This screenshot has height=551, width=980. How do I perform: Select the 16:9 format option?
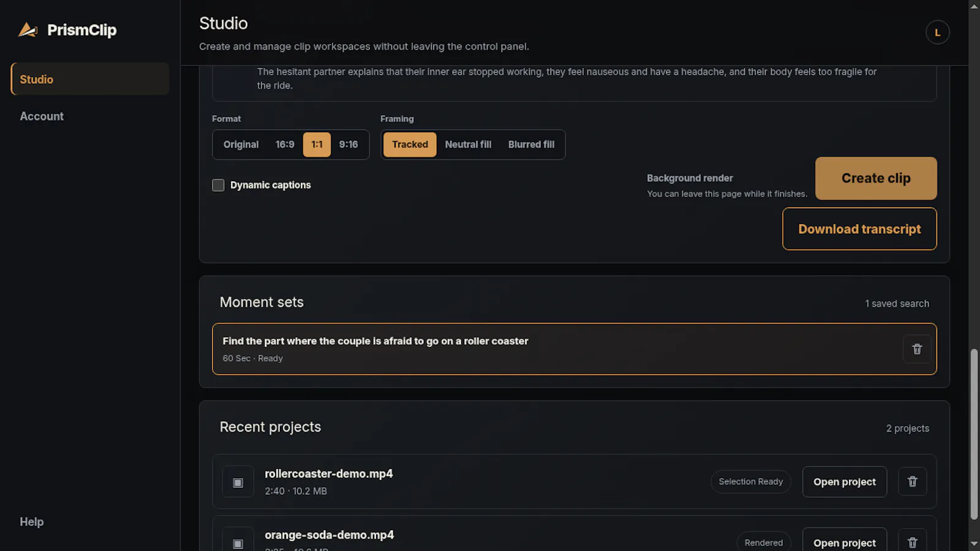coord(285,144)
